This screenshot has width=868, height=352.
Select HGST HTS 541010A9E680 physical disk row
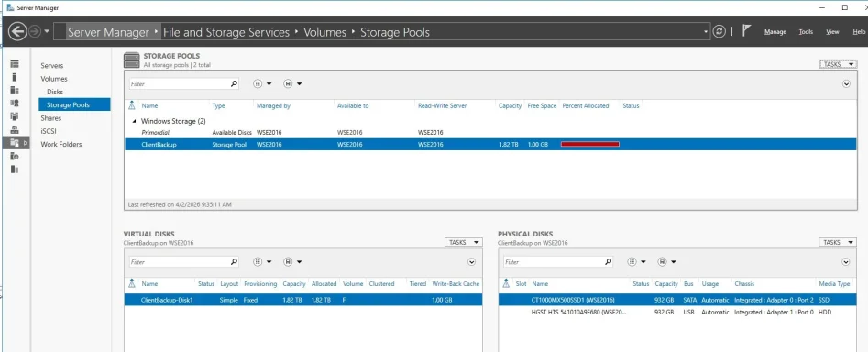(x=677, y=312)
